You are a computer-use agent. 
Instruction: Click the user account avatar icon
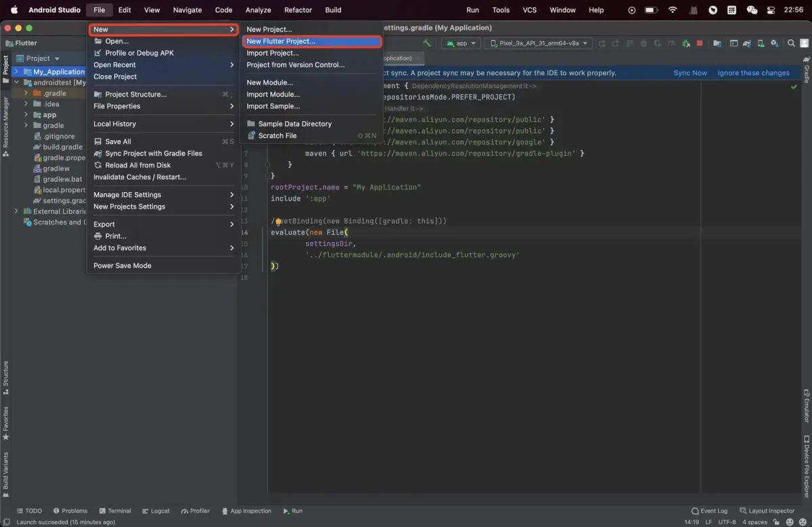click(x=804, y=43)
